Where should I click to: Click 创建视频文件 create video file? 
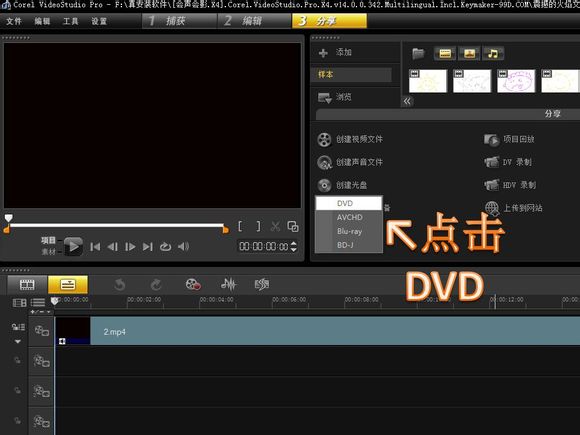[350, 139]
